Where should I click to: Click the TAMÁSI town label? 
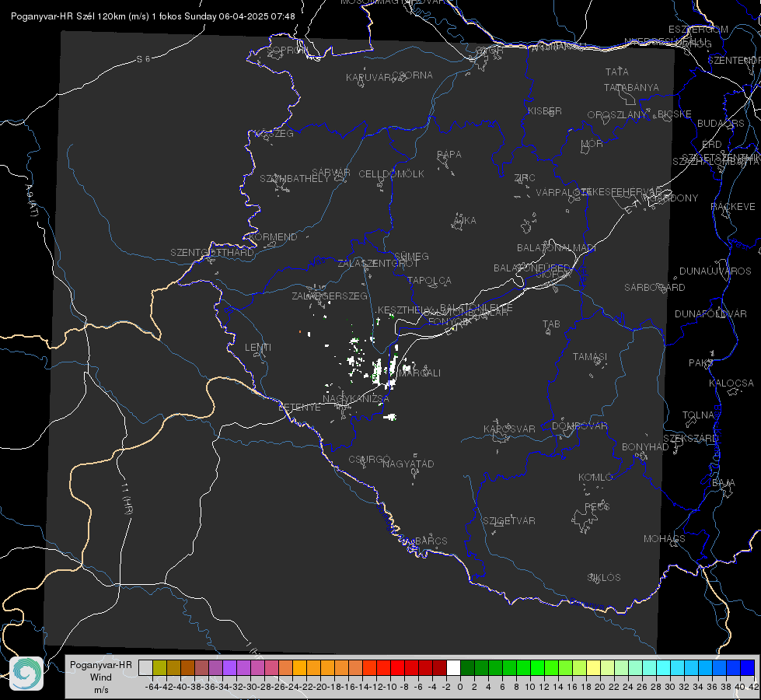(590, 357)
